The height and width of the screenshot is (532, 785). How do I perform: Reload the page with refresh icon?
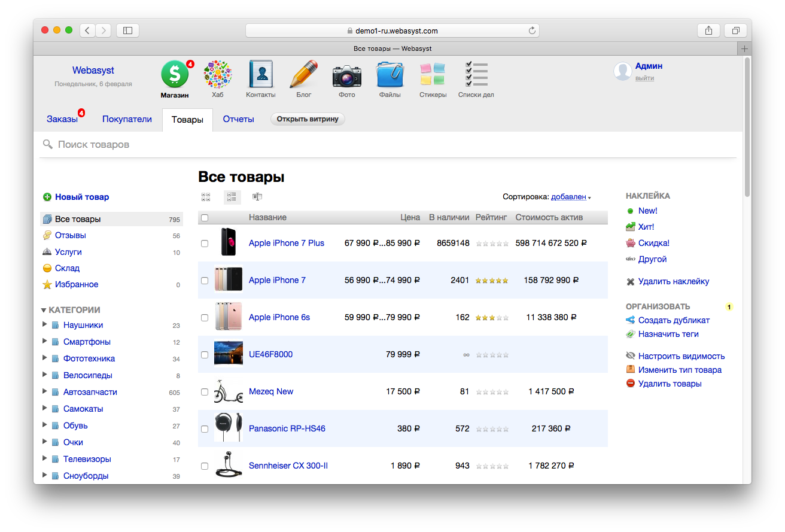[x=531, y=31]
